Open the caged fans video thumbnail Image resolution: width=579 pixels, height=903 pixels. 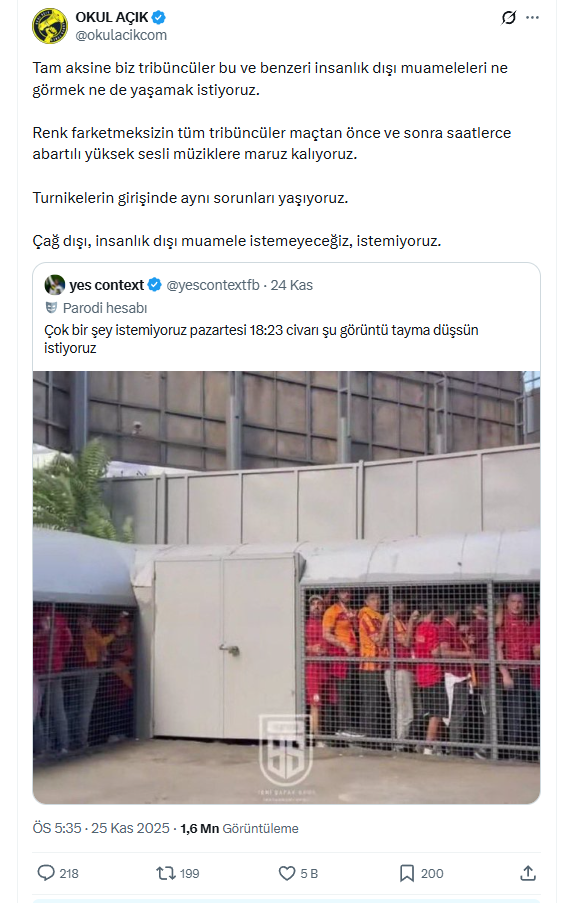point(286,587)
